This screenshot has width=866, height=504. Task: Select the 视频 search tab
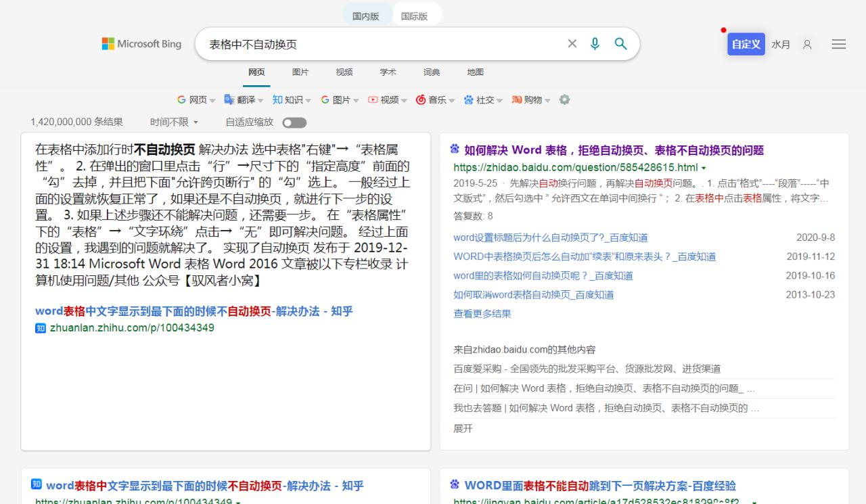pyautogui.click(x=344, y=72)
